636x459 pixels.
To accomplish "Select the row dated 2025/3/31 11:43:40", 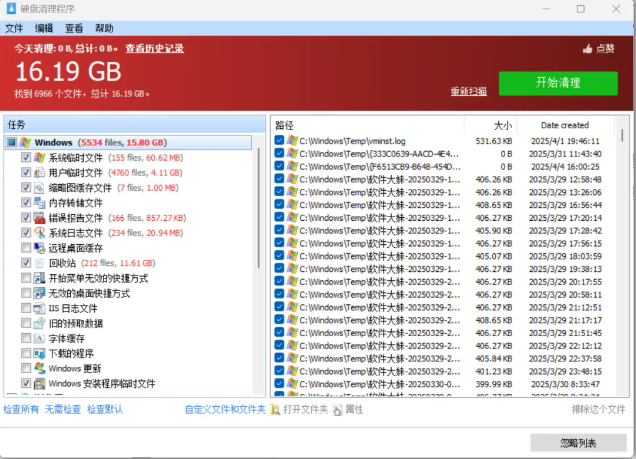I will tap(444, 154).
